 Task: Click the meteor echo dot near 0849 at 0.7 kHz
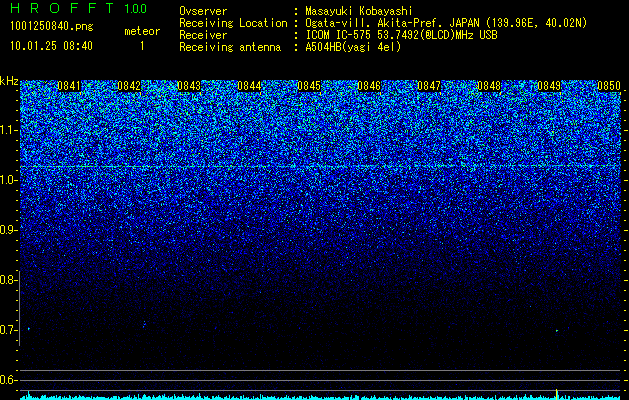click(557, 331)
